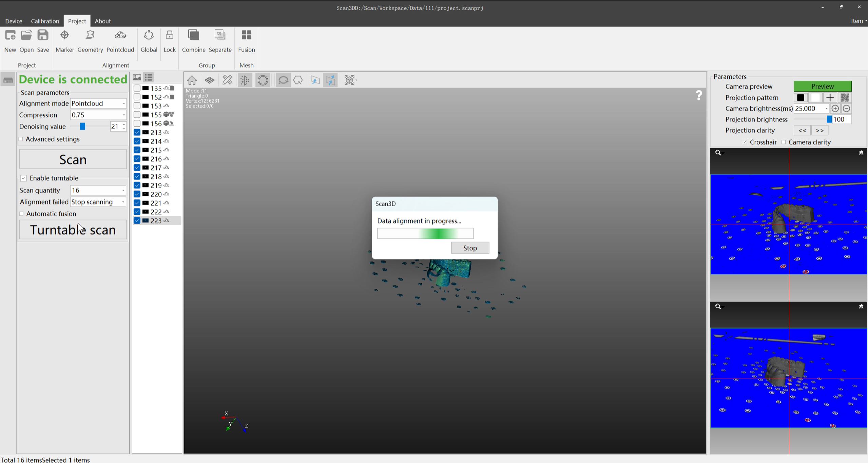
Task: Select the lasso selection tool
Action: 283,80
